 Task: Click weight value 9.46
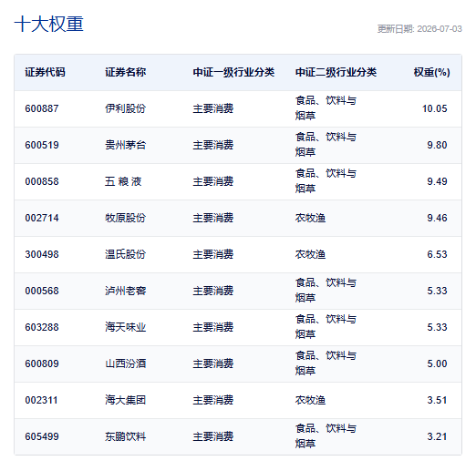437,218
